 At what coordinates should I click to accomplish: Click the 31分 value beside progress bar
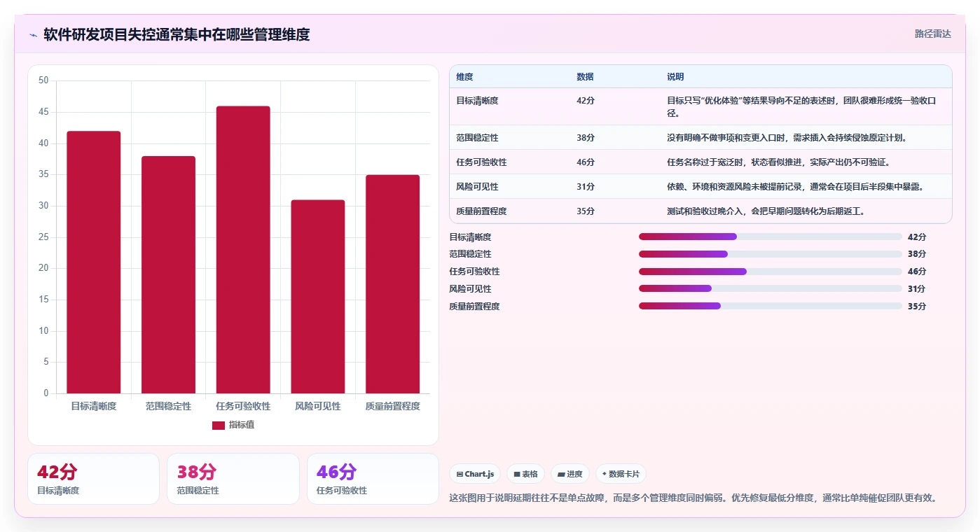click(916, 289)
